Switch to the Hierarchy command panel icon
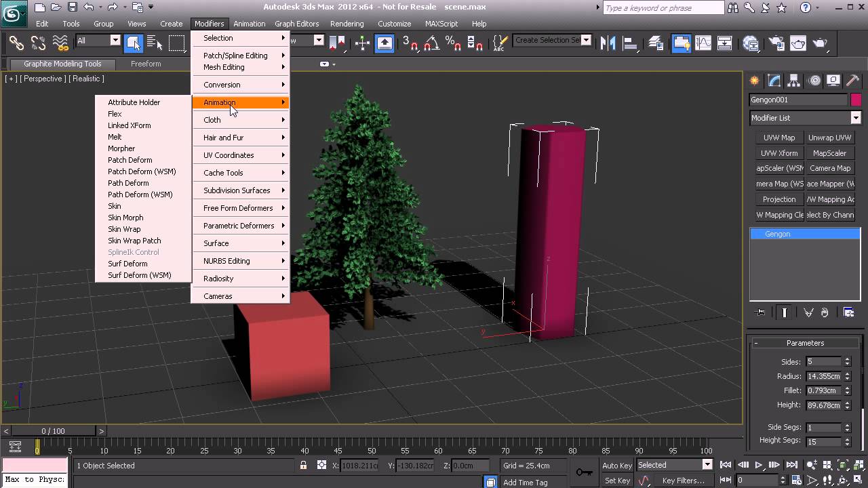This screenshot has width=868, height=488. click(794, 81)
